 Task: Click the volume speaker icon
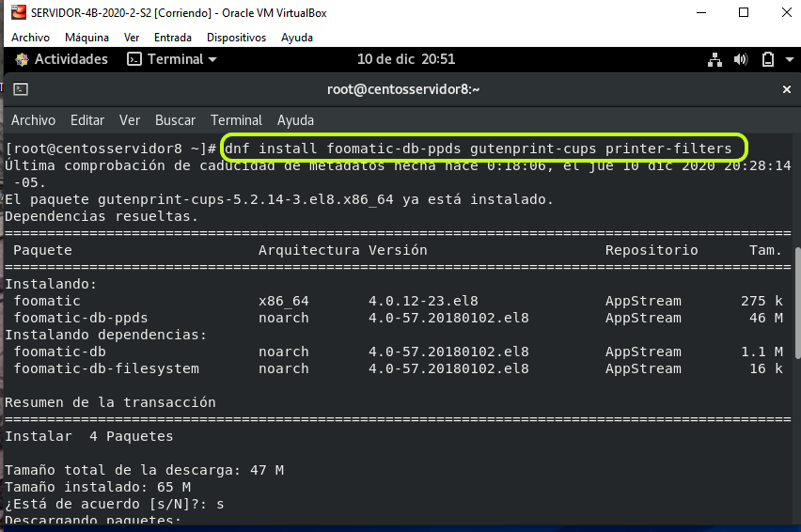pos(741,60)
